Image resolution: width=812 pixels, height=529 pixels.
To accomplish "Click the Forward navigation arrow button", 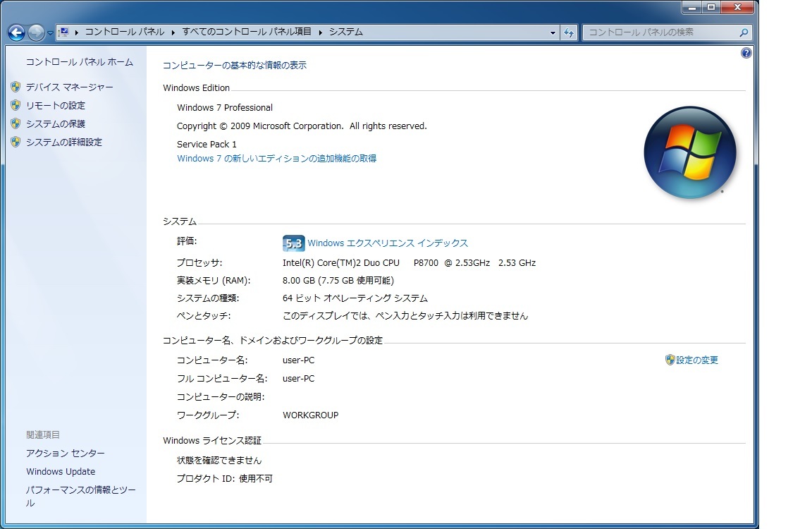I will 36,32.
